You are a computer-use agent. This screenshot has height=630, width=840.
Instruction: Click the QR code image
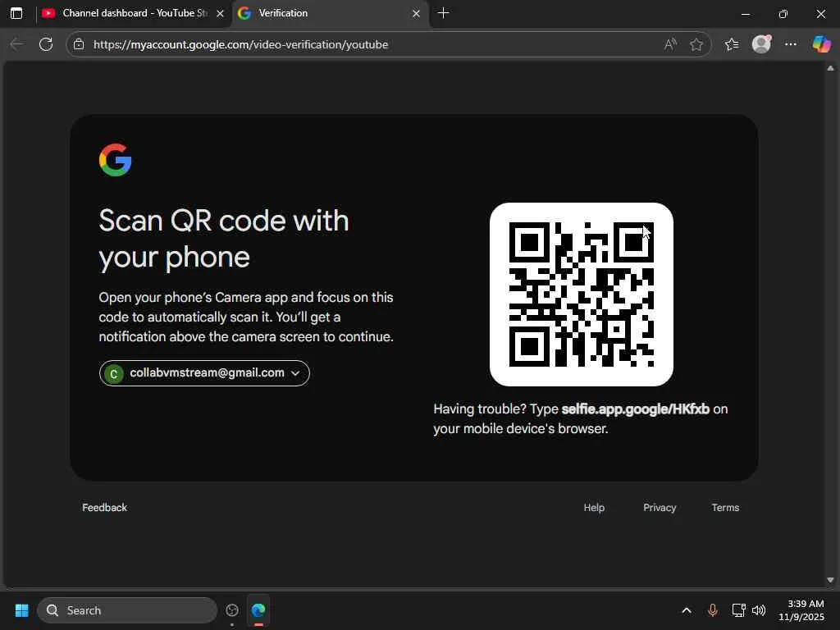point(582,294)
